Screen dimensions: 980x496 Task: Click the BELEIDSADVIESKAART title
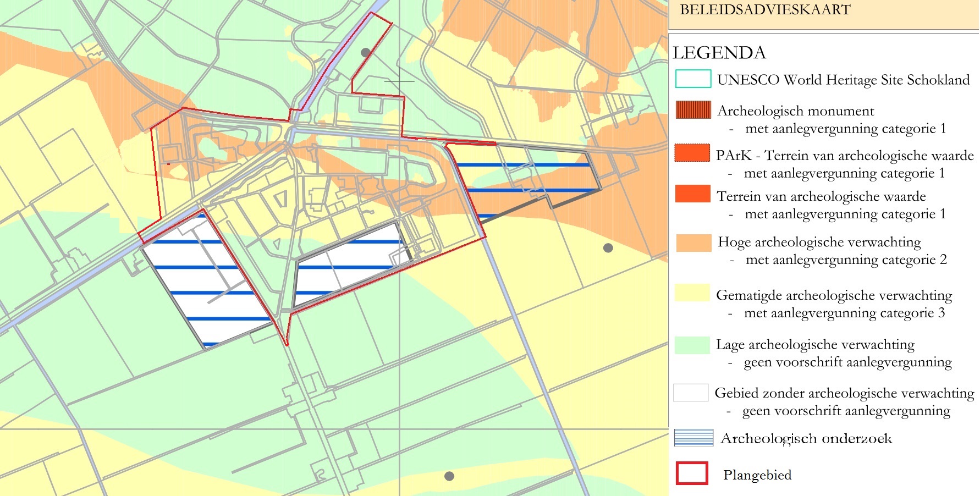coord(765,9)
